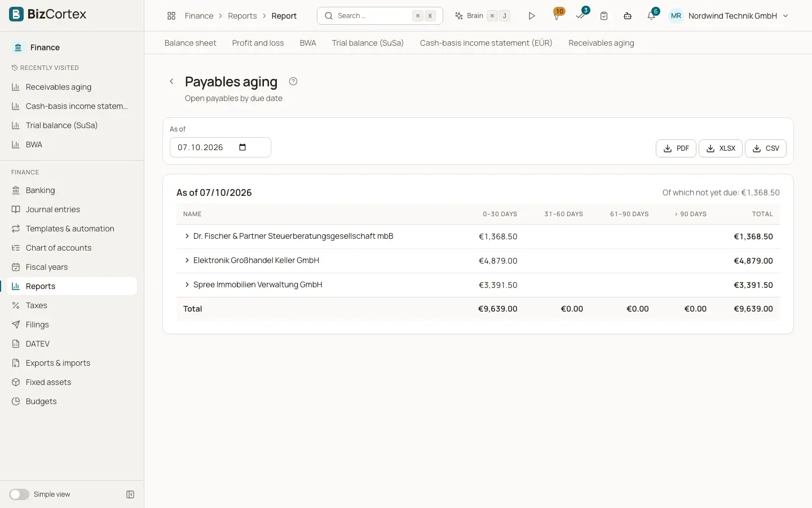Open Banking in the sidebar
The width and height of the screenshot is (812, 508).
[72, 190]
